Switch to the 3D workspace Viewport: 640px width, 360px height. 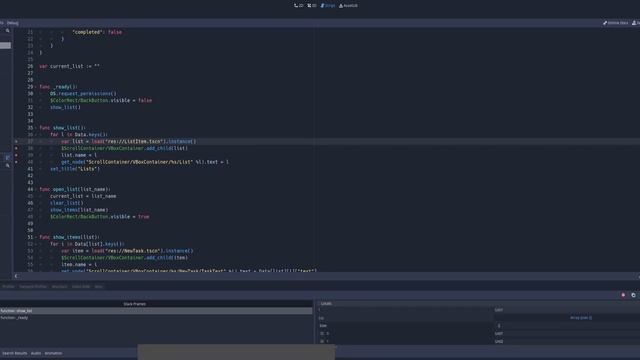point(312,6)
